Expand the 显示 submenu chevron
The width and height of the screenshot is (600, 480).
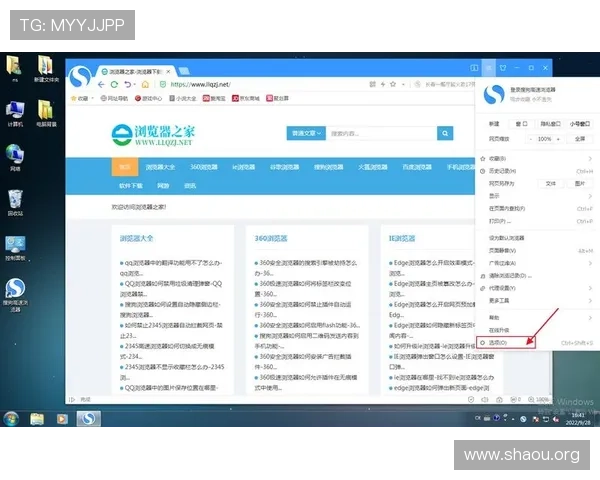(590, 196)
